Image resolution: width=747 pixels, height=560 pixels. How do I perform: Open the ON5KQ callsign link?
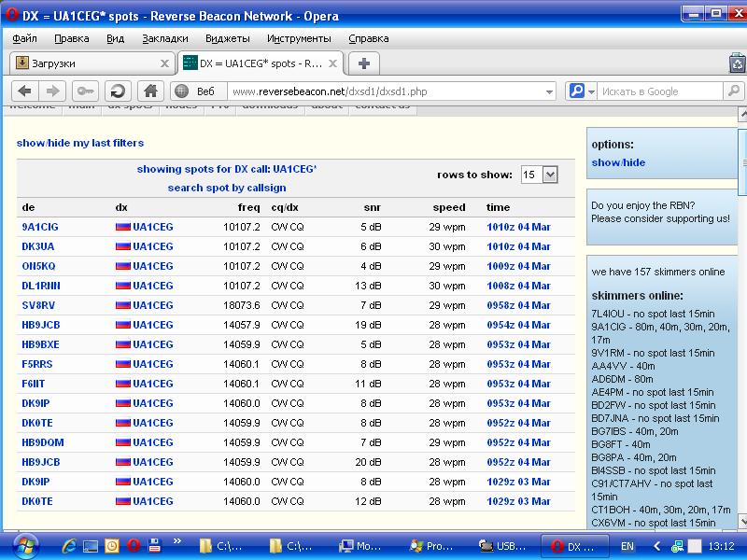(38, 266)
